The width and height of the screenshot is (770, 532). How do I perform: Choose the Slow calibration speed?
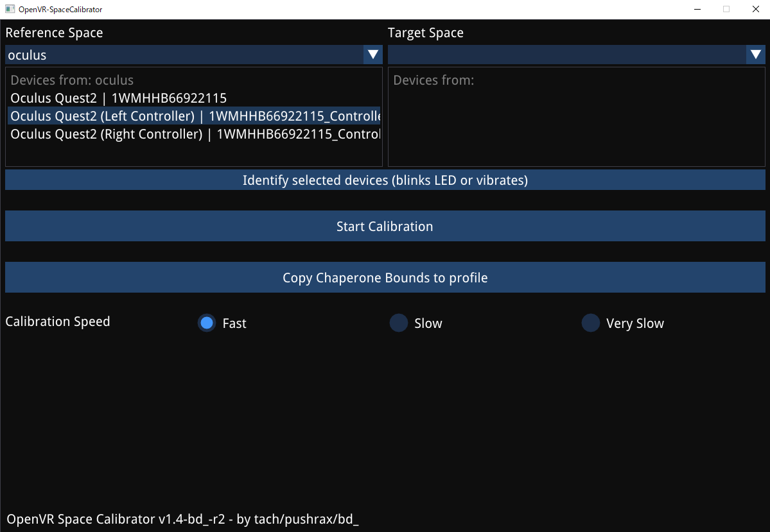click(398, 323)
